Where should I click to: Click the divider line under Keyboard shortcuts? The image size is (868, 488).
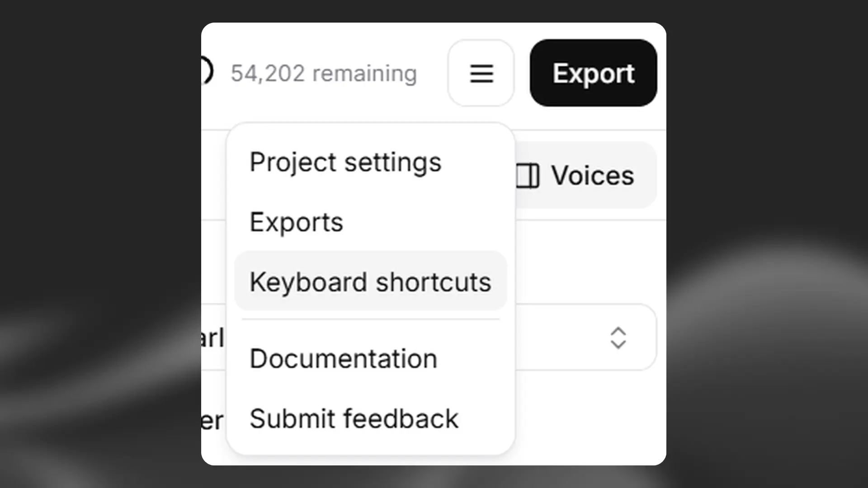(x=371, y=318)
